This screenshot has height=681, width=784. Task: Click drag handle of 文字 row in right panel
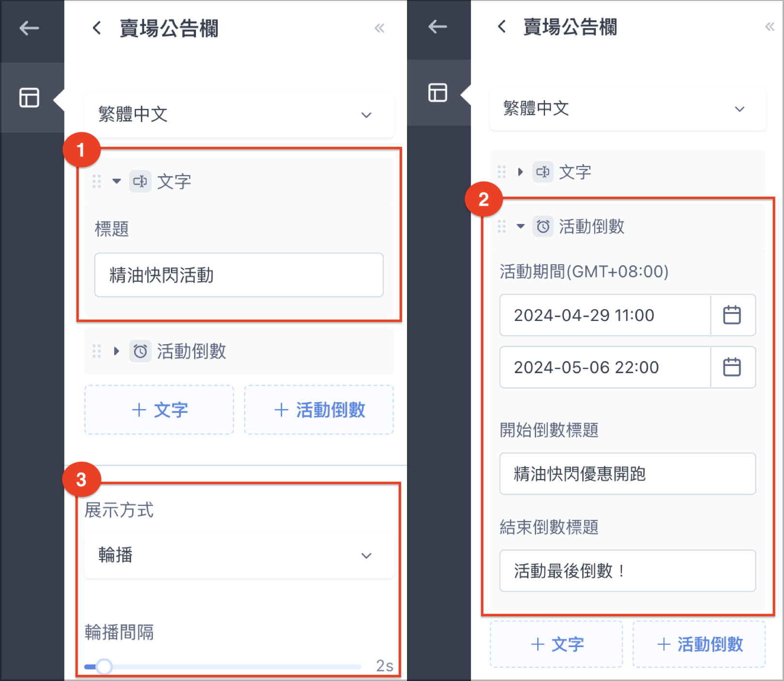pyautogui.click(x=501, y=172)
